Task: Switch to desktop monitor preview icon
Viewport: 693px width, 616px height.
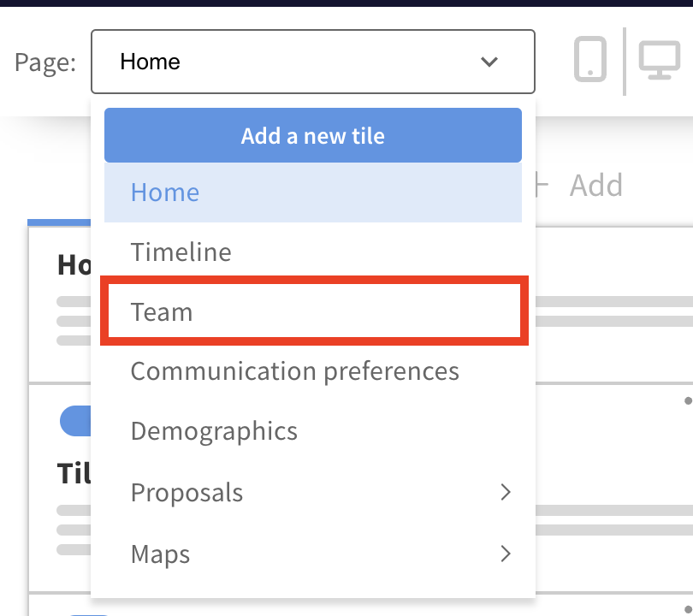Action: click(x=660, y=62)
